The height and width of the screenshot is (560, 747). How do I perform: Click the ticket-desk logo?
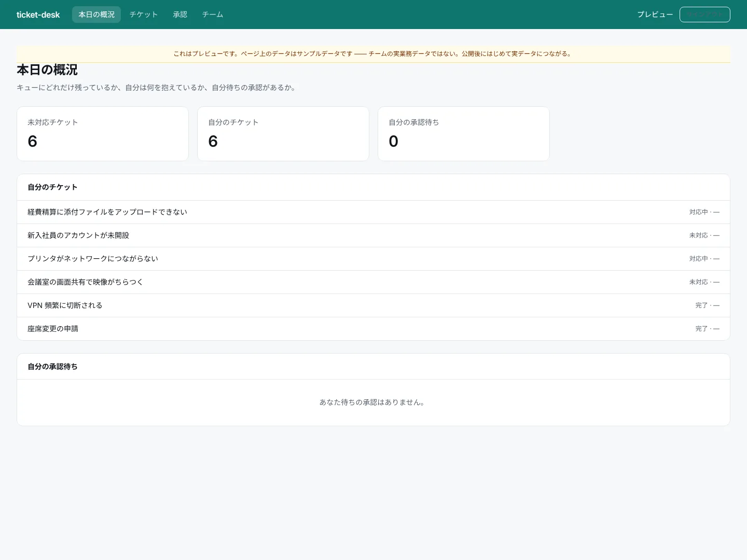coord(38,15)
